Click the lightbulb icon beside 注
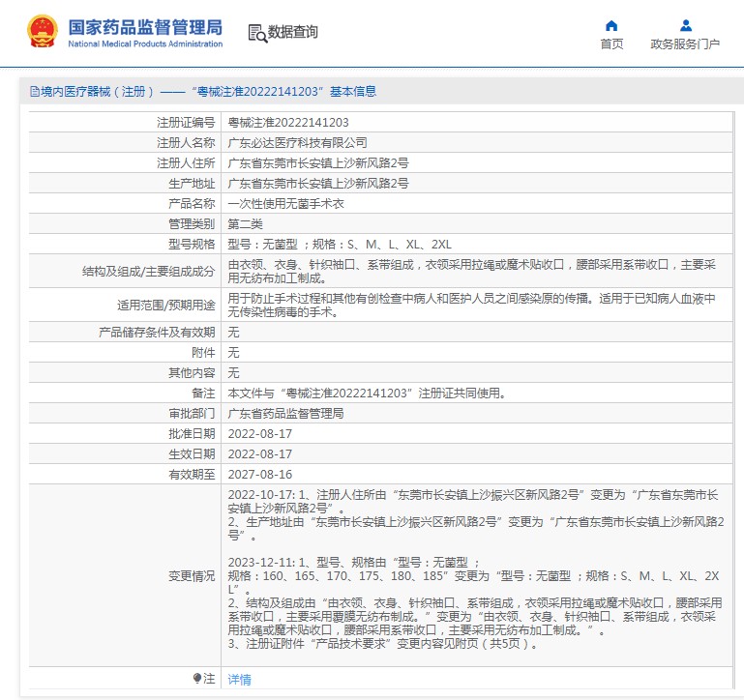Image resolution: width=744 pixels, height=700 pixels. click(x=197, y=678)
